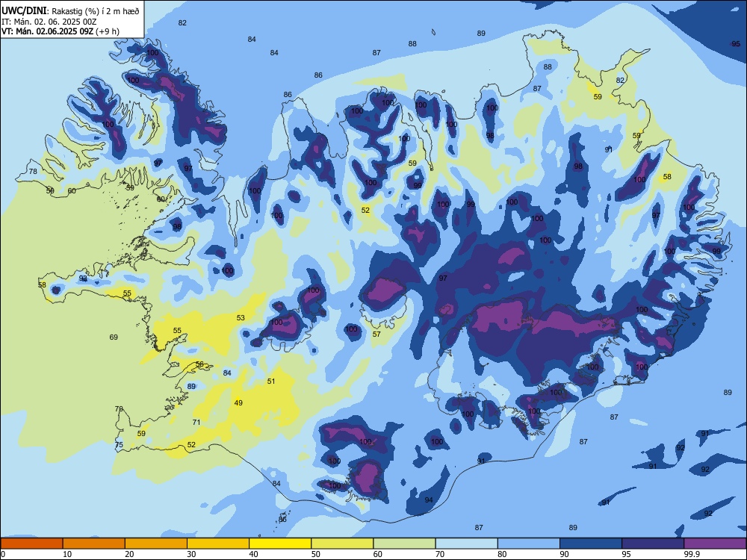747x560 pixels.
Task: Click the legend tick label 0
Action: click(x=3, y=554)
